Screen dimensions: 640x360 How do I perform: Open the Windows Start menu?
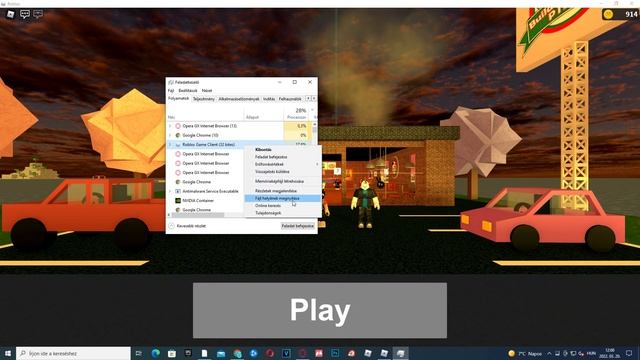tap(7, 353)
